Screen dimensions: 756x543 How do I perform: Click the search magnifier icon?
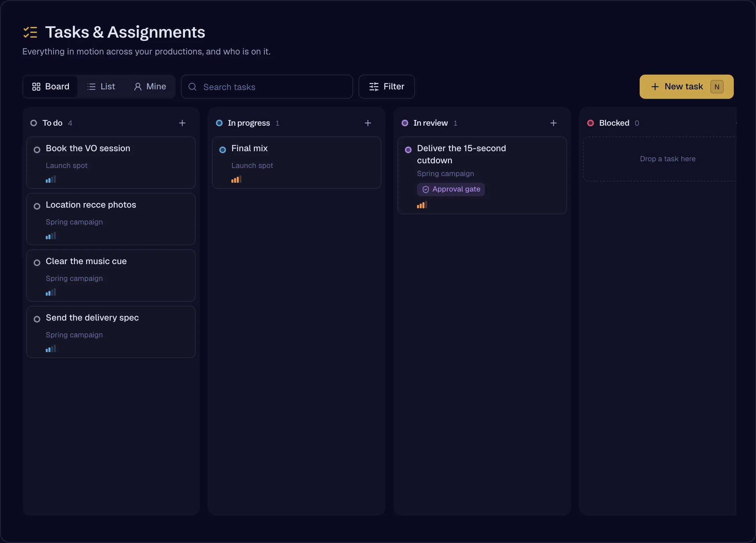coord(192,87)
